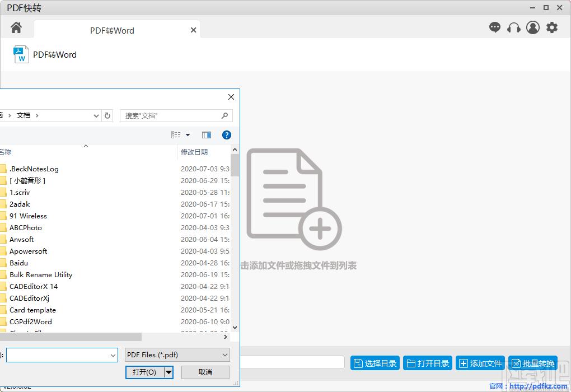Refresh the file dialog location
Viewport: 571px width, 392px height.
tap(107, 115)
